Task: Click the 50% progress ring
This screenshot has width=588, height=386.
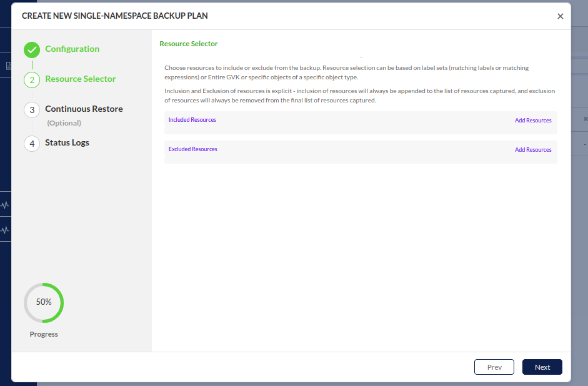Action: click(x=44, y=302)
